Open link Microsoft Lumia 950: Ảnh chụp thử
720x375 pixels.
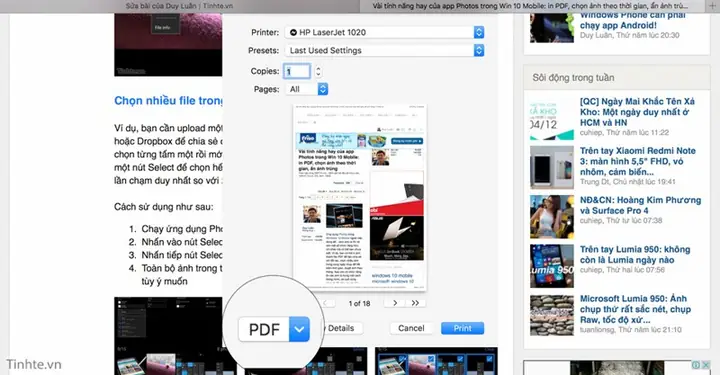pos(636,309)
